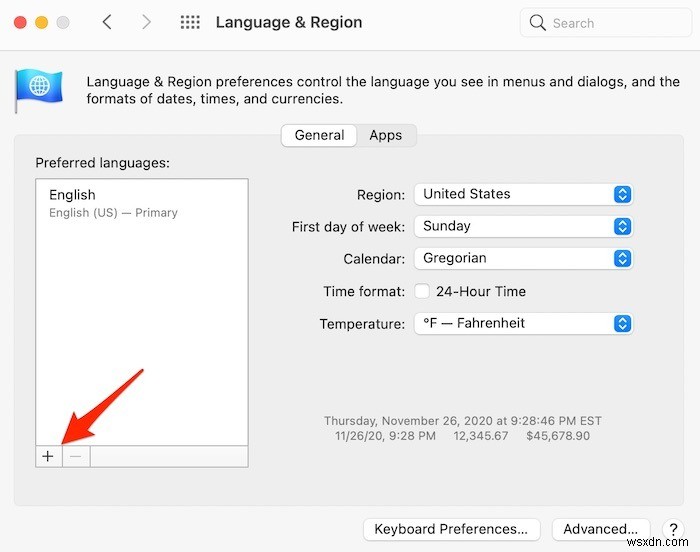Show all preferences grid icon

tap(190, 22)
